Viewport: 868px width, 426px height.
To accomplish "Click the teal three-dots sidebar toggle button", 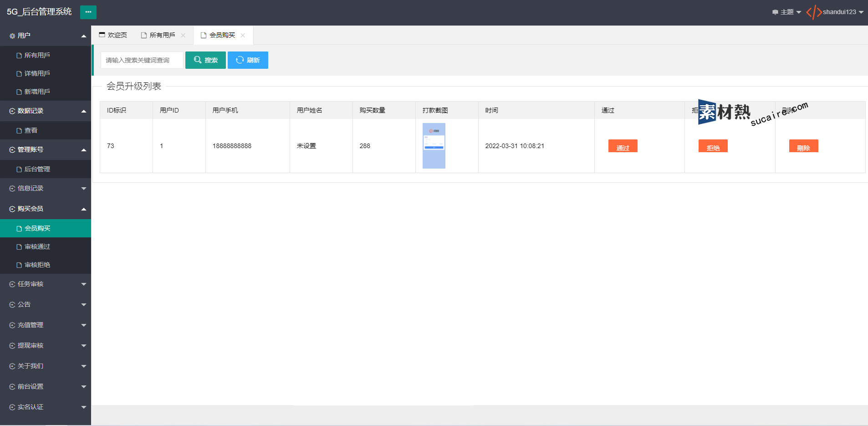I will tap(88, 12).
